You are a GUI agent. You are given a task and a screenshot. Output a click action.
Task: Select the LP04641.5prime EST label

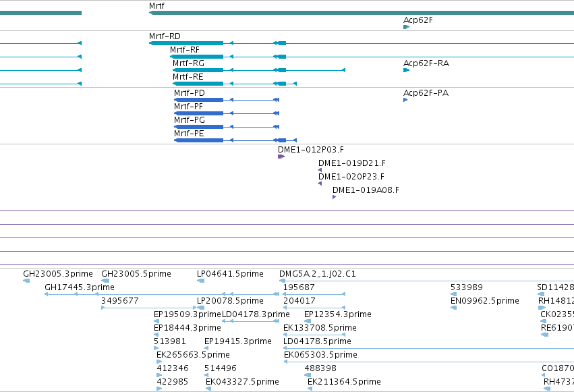pyautogui.click(x=230, y=274)
